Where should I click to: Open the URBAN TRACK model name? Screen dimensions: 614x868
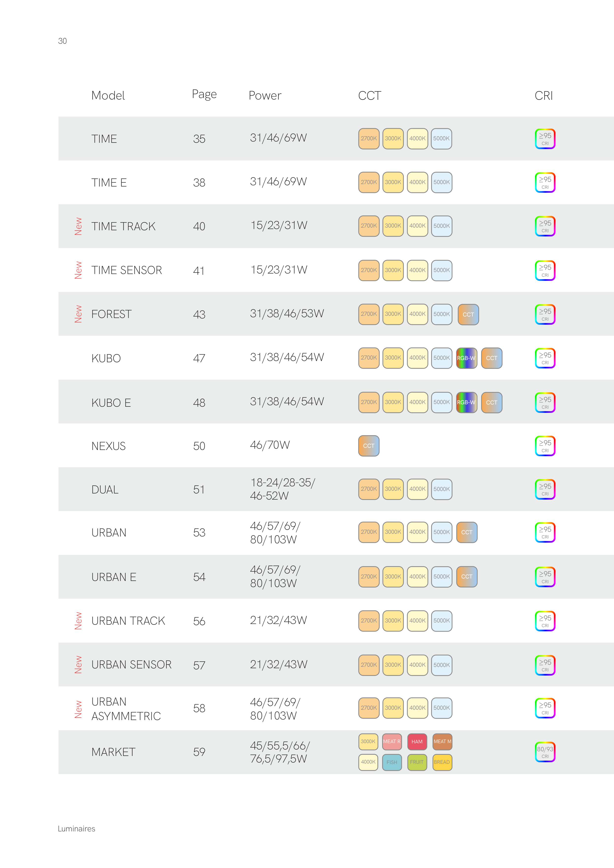128,621
